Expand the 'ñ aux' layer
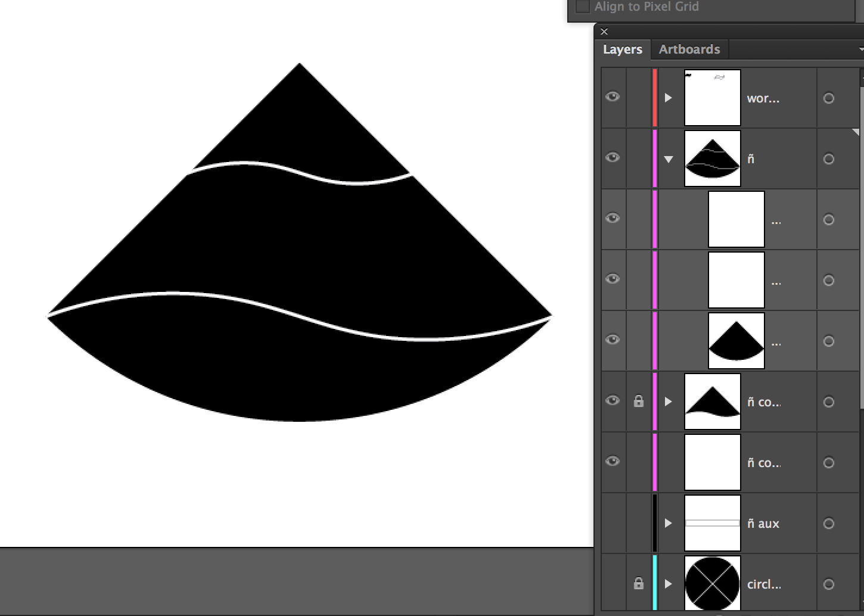 tap(669, 523)
